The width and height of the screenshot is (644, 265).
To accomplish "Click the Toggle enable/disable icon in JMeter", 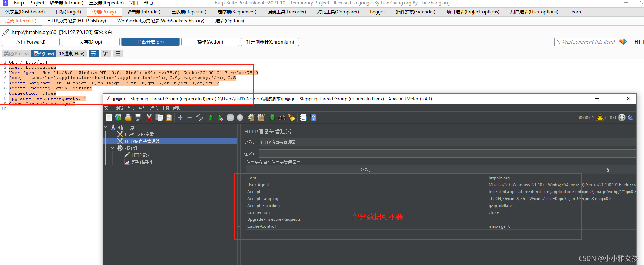I will tap(199, 117).
